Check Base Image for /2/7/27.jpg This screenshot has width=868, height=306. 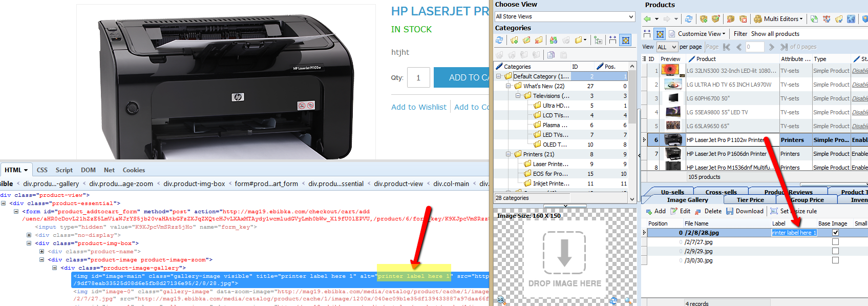(x=835, y=242)
